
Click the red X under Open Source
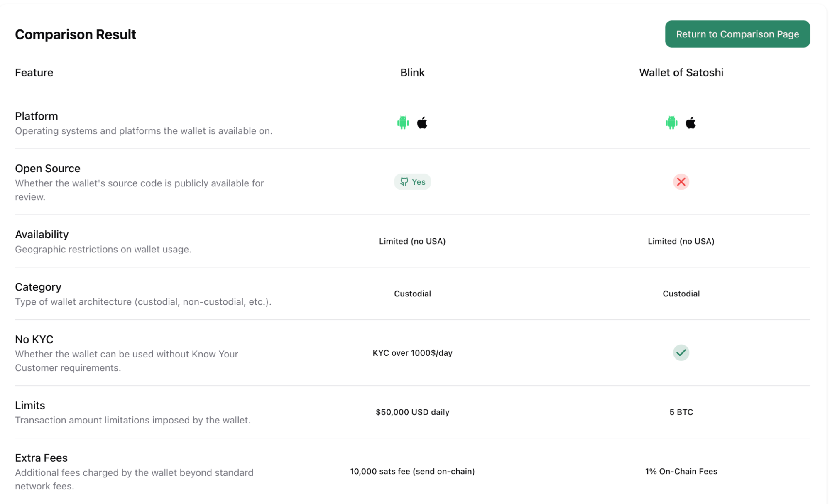point(681,182)
